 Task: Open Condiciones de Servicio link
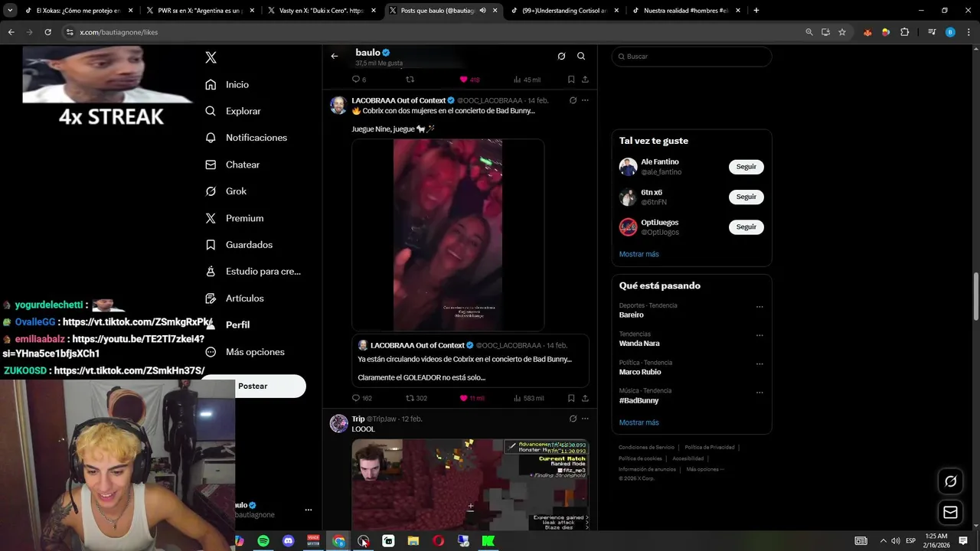tap(647, 448)
